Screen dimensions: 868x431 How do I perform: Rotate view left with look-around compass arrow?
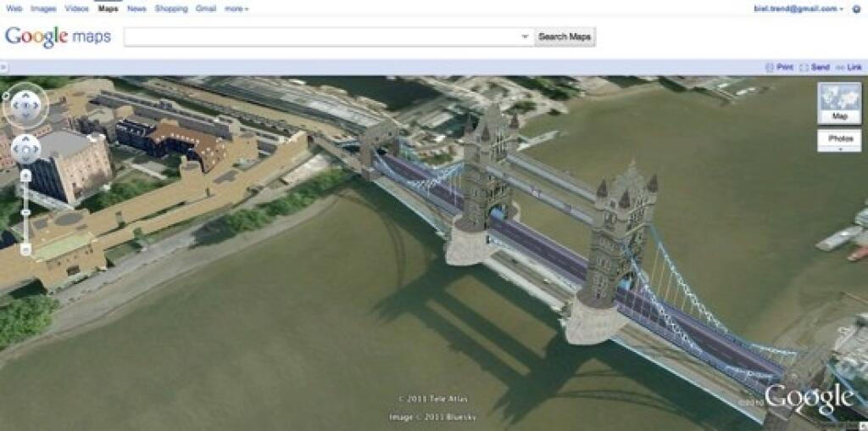[16, 105]
